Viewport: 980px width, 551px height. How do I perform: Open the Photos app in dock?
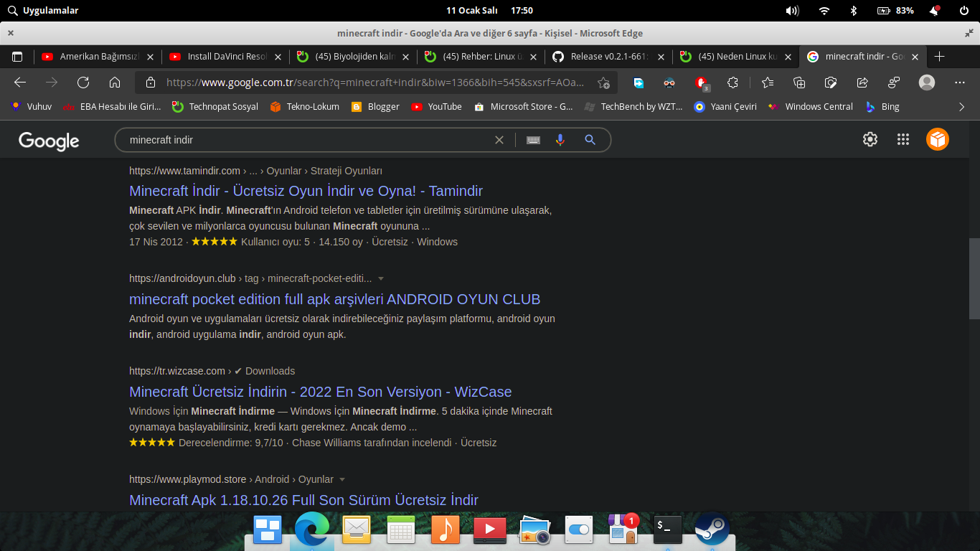534,529
